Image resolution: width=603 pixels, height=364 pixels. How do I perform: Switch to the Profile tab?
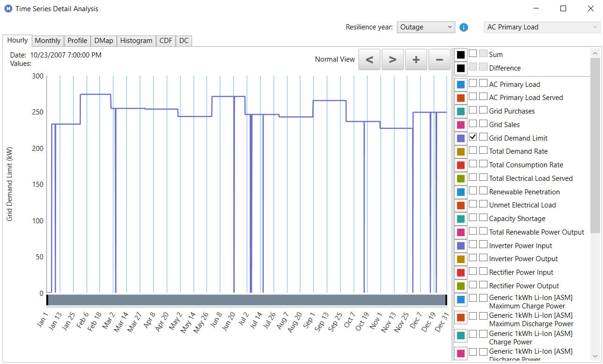(77, 41)
